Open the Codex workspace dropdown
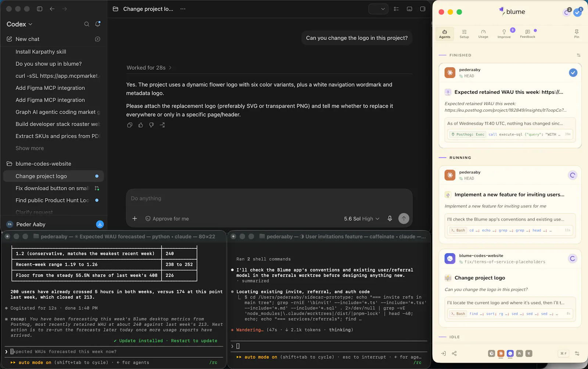The height and width of the screenshot is (369, 588). [19, 24]
